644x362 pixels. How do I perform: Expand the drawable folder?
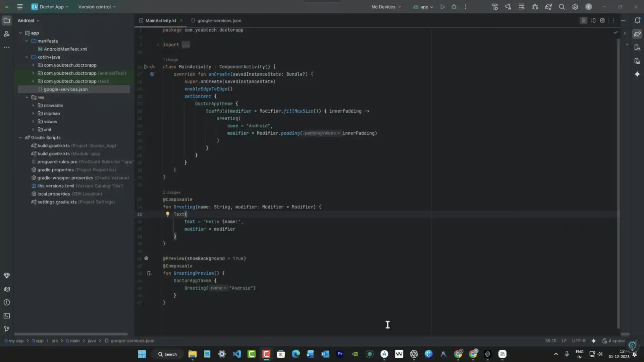(x=33, y=105)
